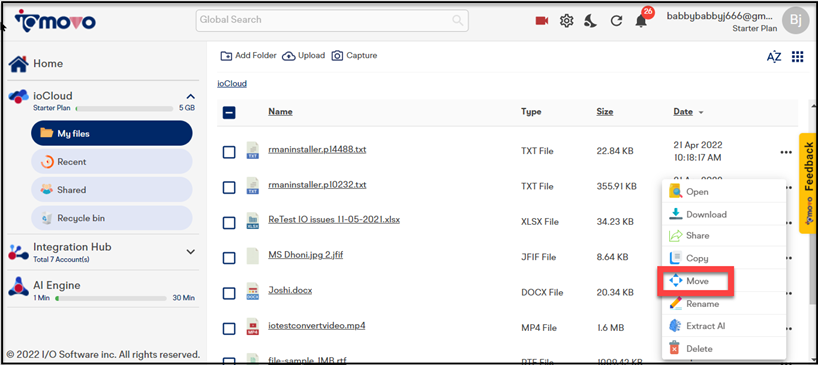Switch to grid view icon

[x=797, y=56]
